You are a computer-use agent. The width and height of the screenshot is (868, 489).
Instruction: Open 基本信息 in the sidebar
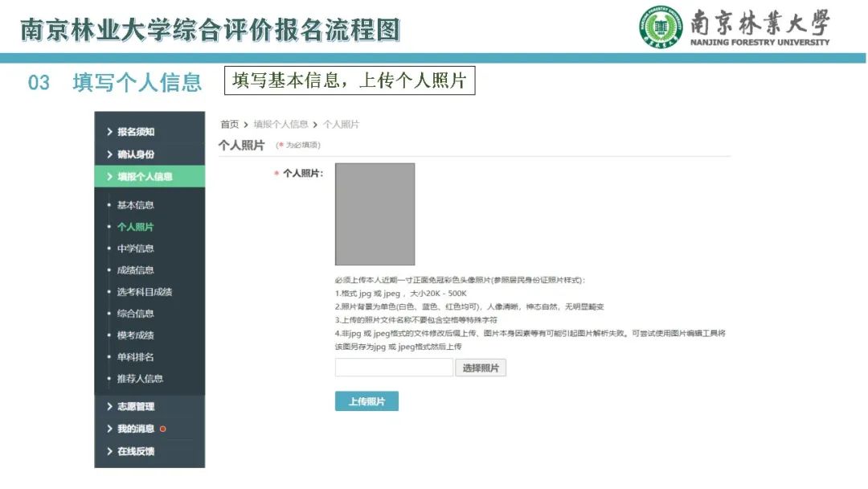click(x=135, y=205)
